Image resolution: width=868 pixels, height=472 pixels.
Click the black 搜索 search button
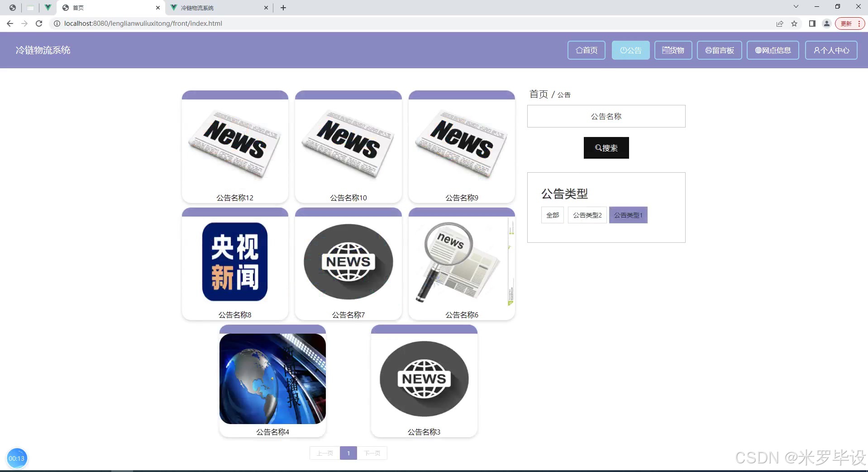(x=606, y=148)
